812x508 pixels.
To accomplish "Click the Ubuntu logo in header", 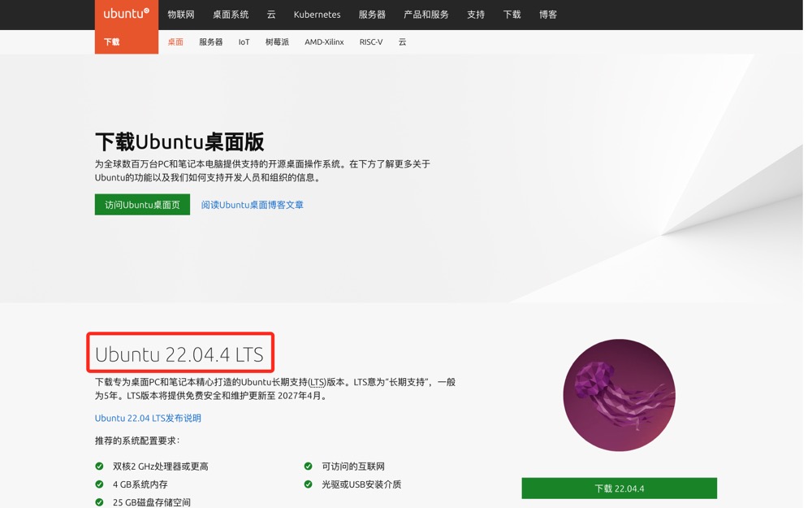I will tap(127, 14).
